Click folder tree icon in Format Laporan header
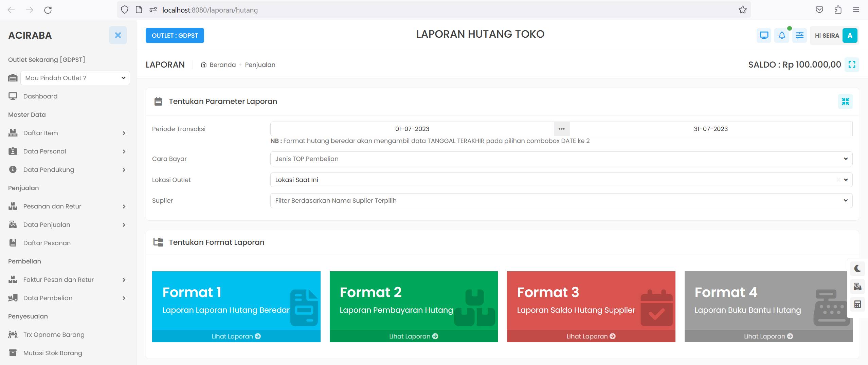 [x=158, y=242]
